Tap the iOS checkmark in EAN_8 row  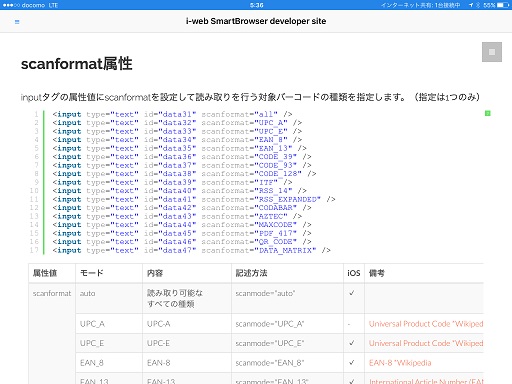[352, 363]
